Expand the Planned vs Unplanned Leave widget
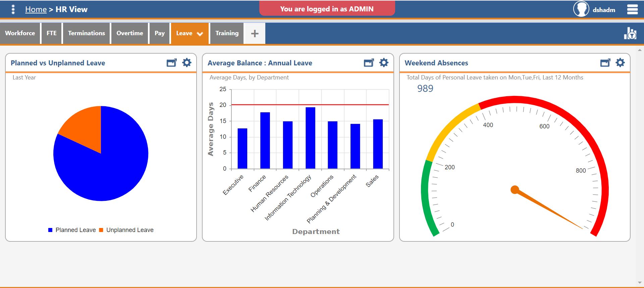This screenshot has height=288, width=644. [171, 63]
